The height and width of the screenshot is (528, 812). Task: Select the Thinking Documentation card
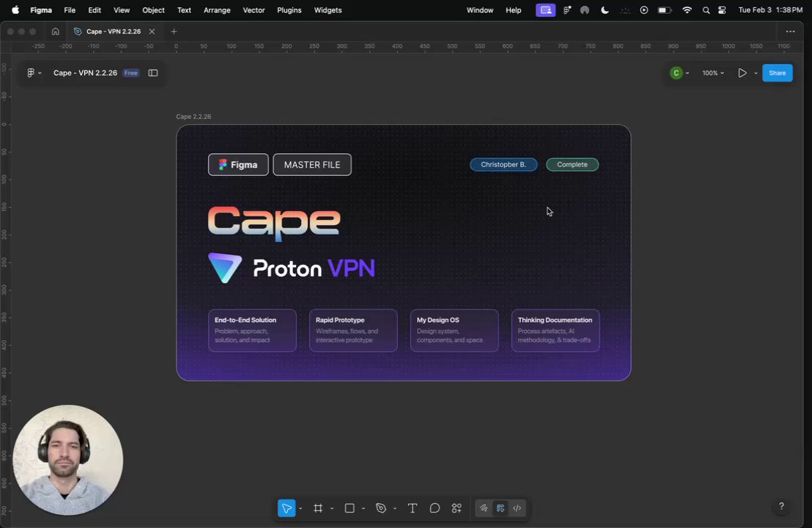pyautogui.click(x=556, y=331)
